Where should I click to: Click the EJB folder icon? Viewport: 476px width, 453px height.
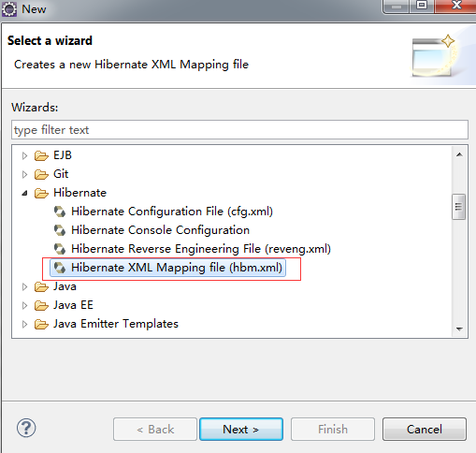click(41, 155)
